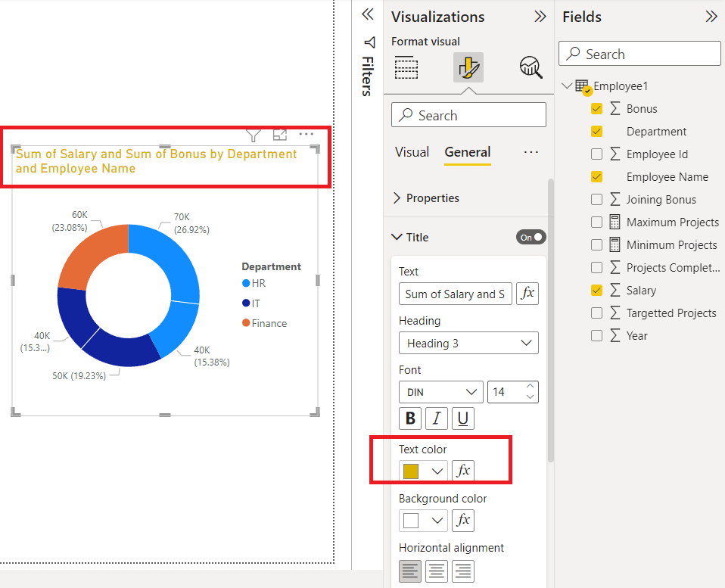Click Focus mode icon on donut visual
This screenshot has height=588, width=725.
(x=280, y=135)
